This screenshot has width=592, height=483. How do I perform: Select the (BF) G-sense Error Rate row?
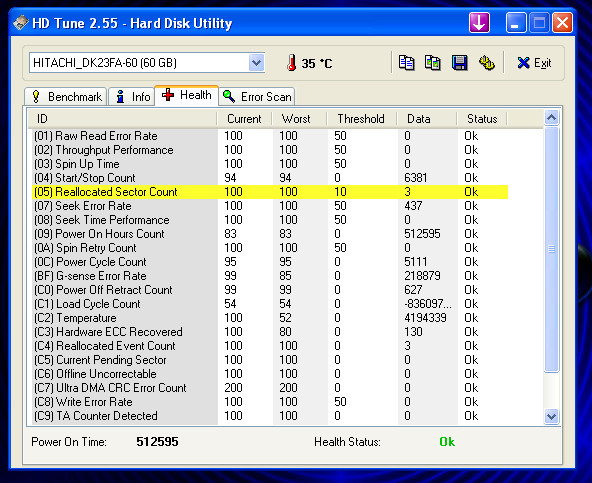(x=270, y=276)
